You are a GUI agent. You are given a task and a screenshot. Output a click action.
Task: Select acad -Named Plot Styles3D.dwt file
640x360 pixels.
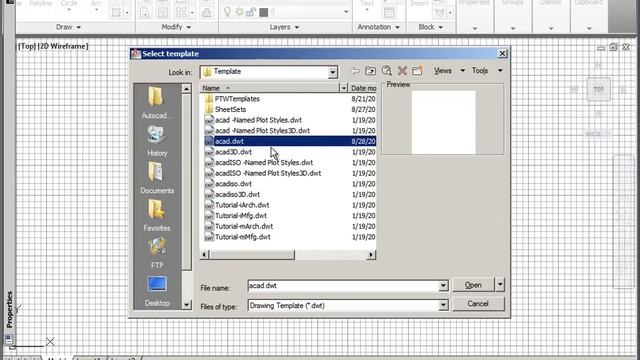pyautogui.click(x=262, y=131)
